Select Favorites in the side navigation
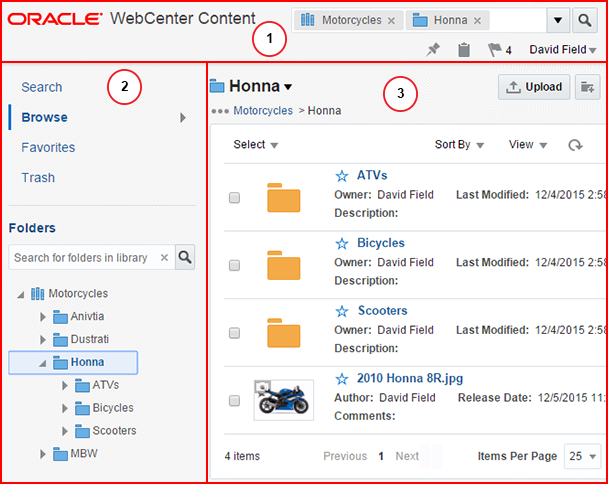 48,147
